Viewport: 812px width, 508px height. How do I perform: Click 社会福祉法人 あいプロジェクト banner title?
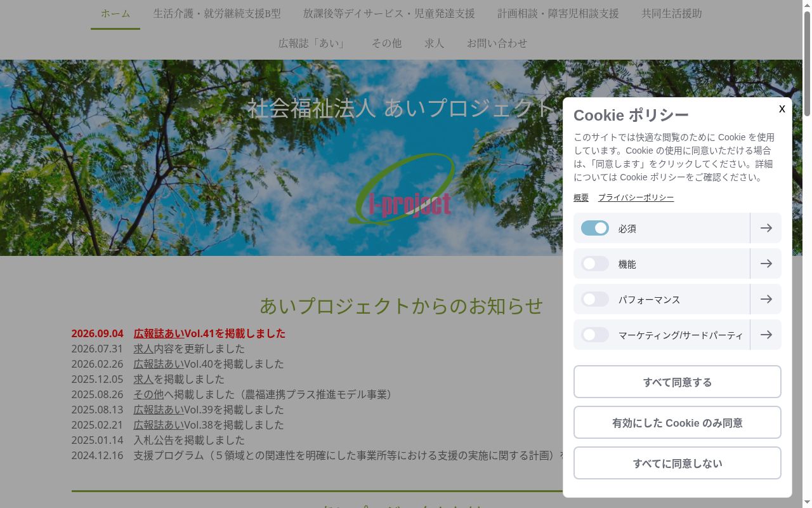pyautogui.click(x=402, y=108)
